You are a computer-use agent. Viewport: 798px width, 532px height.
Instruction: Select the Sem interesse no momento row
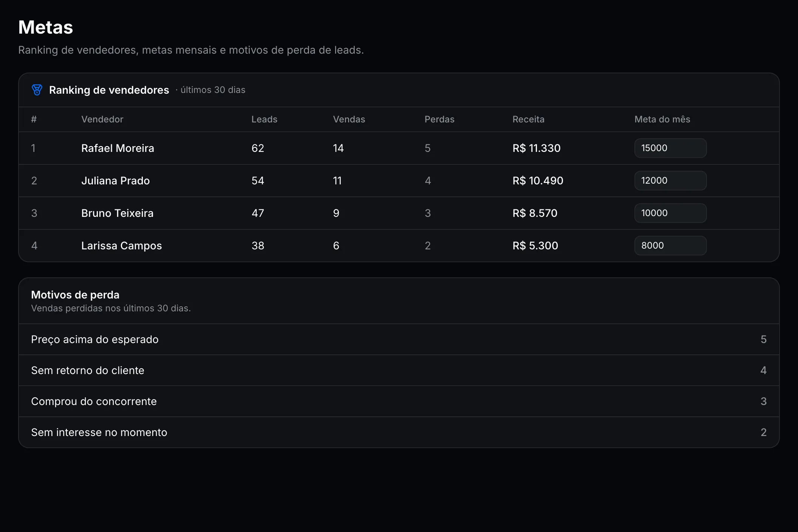pos(399,432)
